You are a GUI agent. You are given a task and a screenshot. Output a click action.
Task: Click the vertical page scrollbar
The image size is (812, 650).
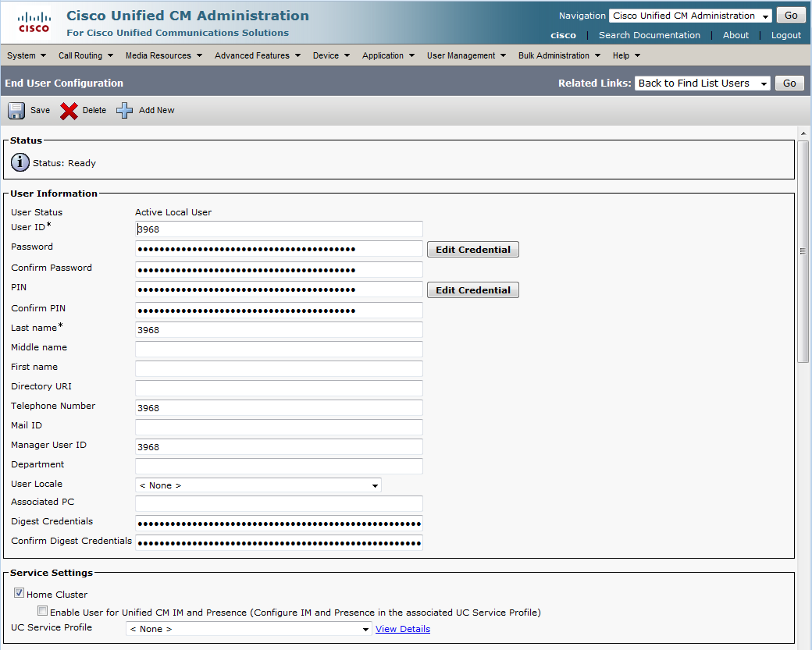coord(803,250)
